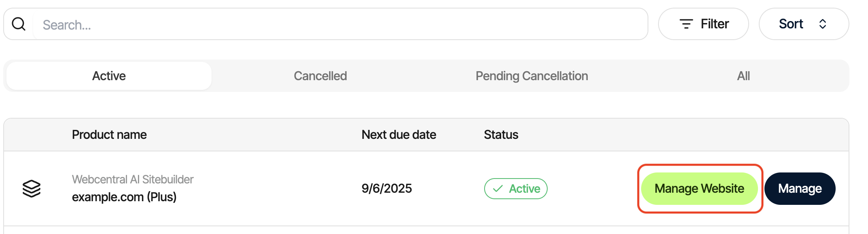Viewport: 868px width, 234px height.
Task: Click the dark Manage button
Action: [800, 189]
